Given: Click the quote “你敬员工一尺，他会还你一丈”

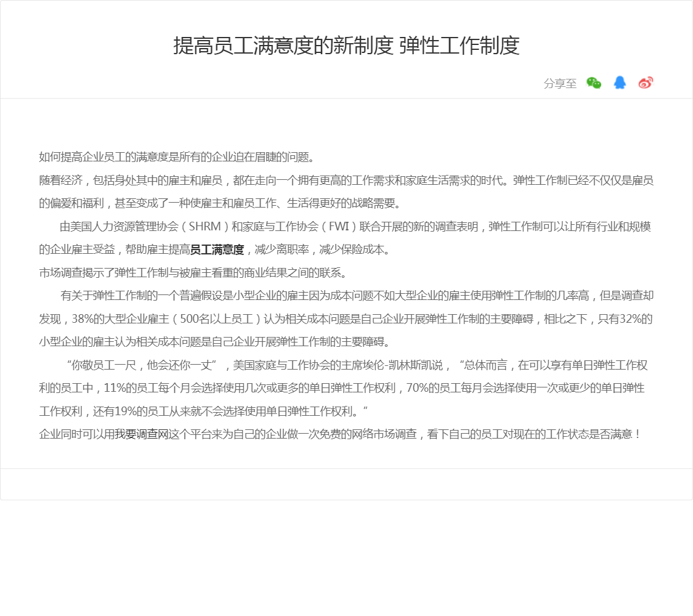Looking at the screenshot, I should pyautogui.click(x=142, y=365).
